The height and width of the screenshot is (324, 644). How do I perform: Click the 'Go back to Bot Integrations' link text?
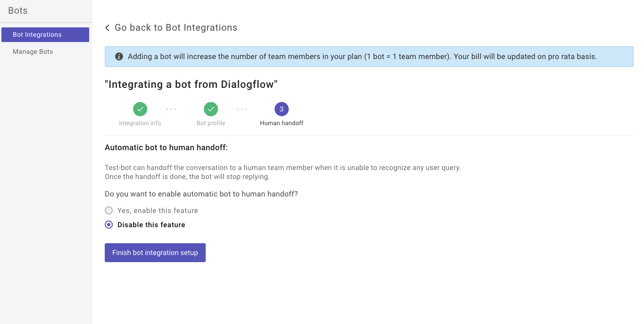(176, 28)
